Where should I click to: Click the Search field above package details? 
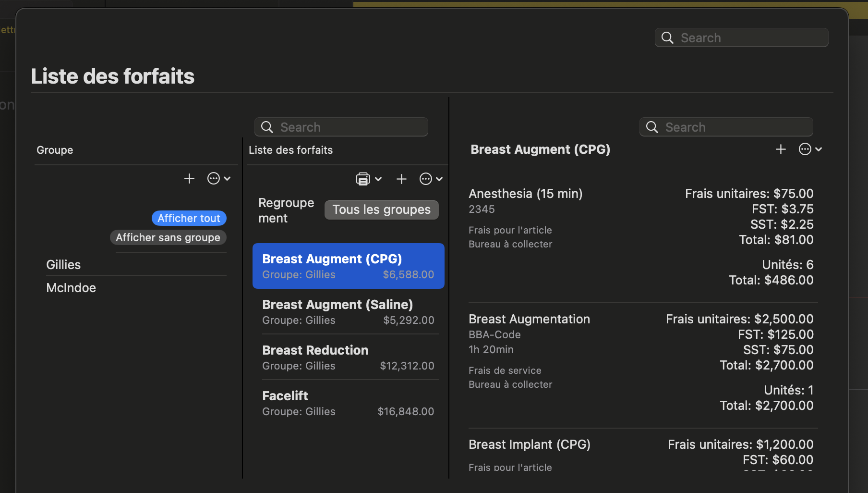pyautogui.click(x=726, y=127)
